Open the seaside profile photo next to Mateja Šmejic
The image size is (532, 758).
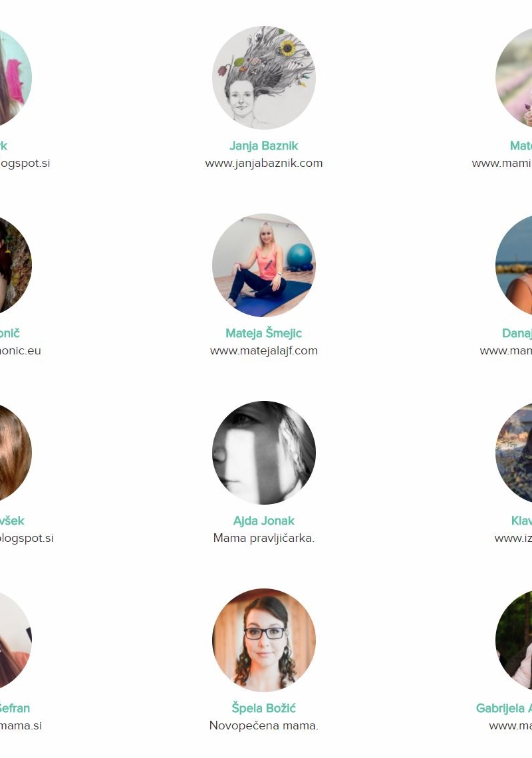[514, 265]
